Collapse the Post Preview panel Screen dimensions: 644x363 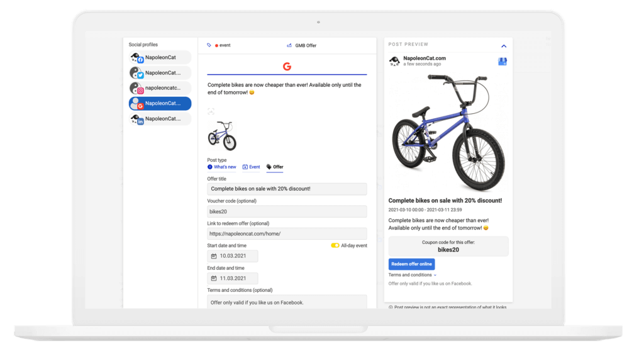[504, 46]
